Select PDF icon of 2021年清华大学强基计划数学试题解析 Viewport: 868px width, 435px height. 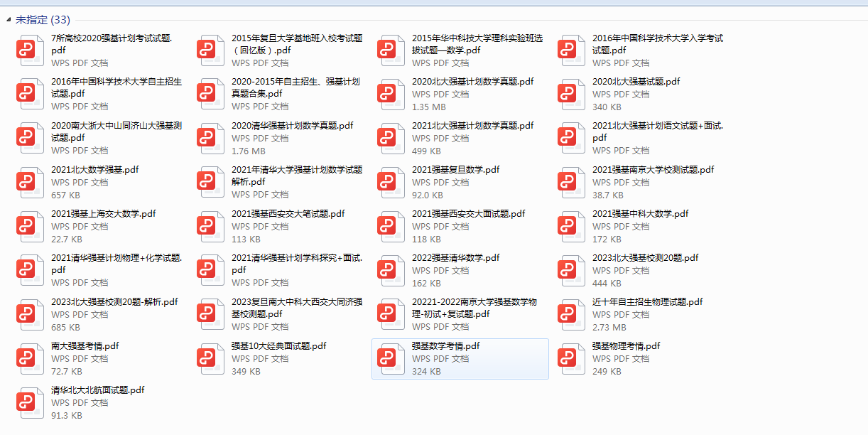click(x=210, y=183)
